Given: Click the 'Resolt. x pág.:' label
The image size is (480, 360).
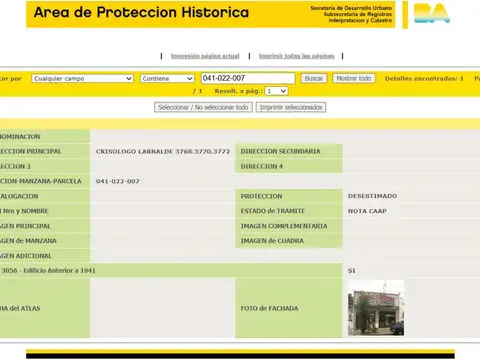Looking at the screenshot, I should [238, 91].
